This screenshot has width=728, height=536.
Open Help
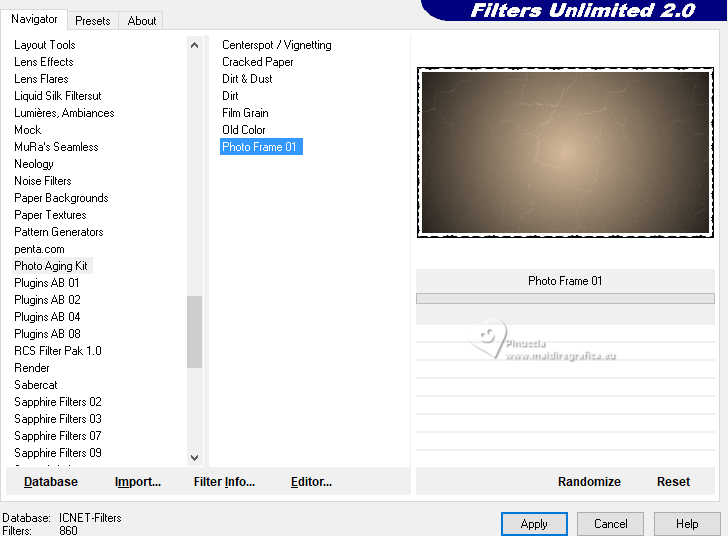tap(687, 524)
